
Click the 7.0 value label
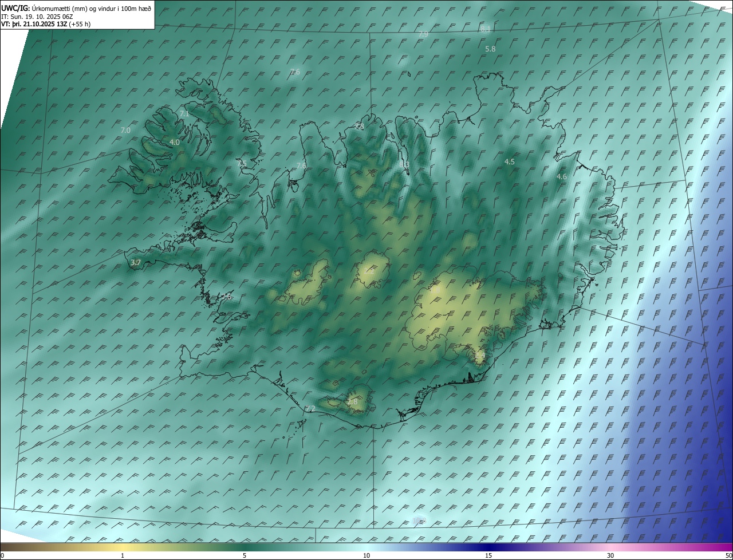pos(125,131)
